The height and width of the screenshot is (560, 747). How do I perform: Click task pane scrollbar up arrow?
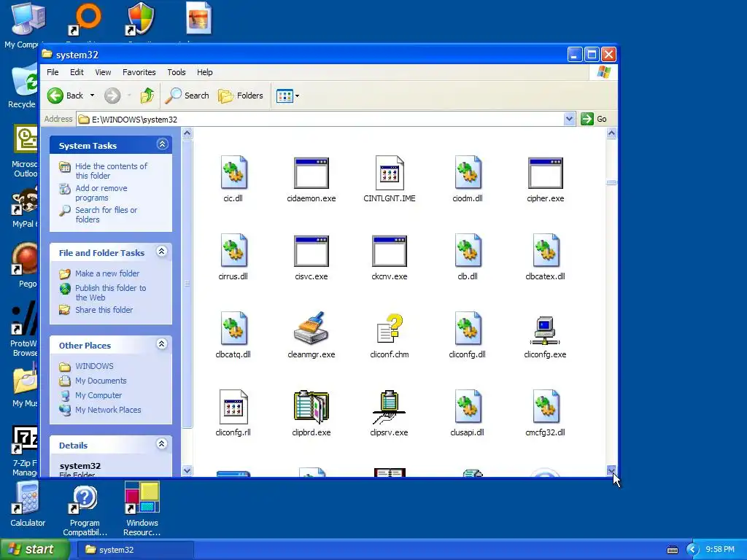(x=187, y=133)
